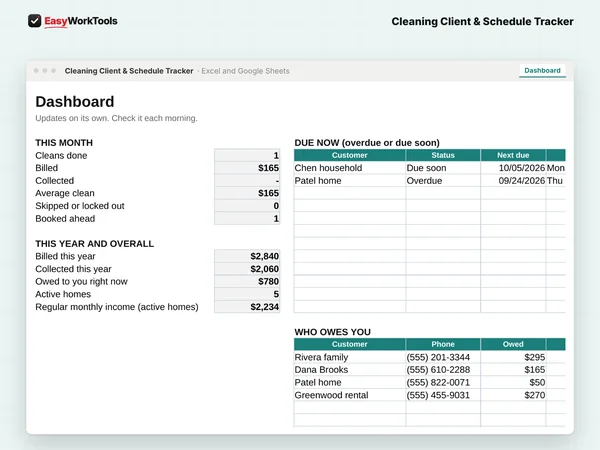The width and height of the screenshot is (600, 450).
Task: Select the Average clean $165 value
Action: click(x=247, y=193)
